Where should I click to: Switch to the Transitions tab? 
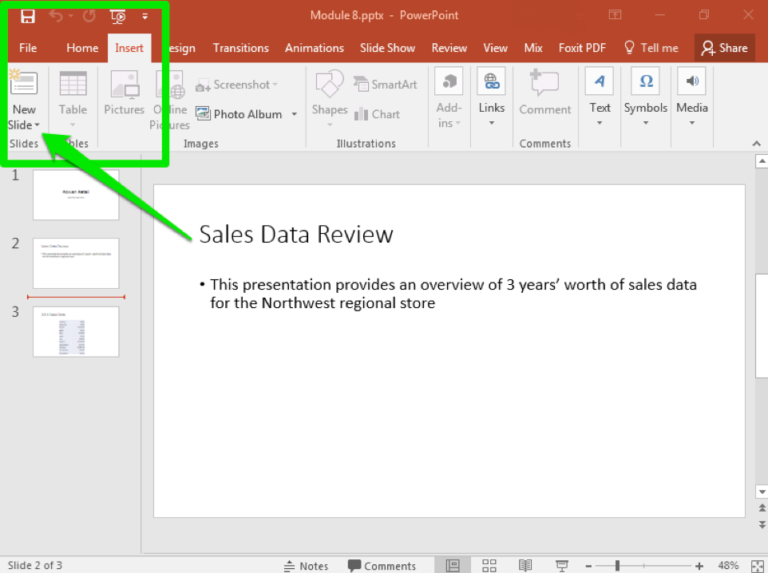[x=240, y=48]
